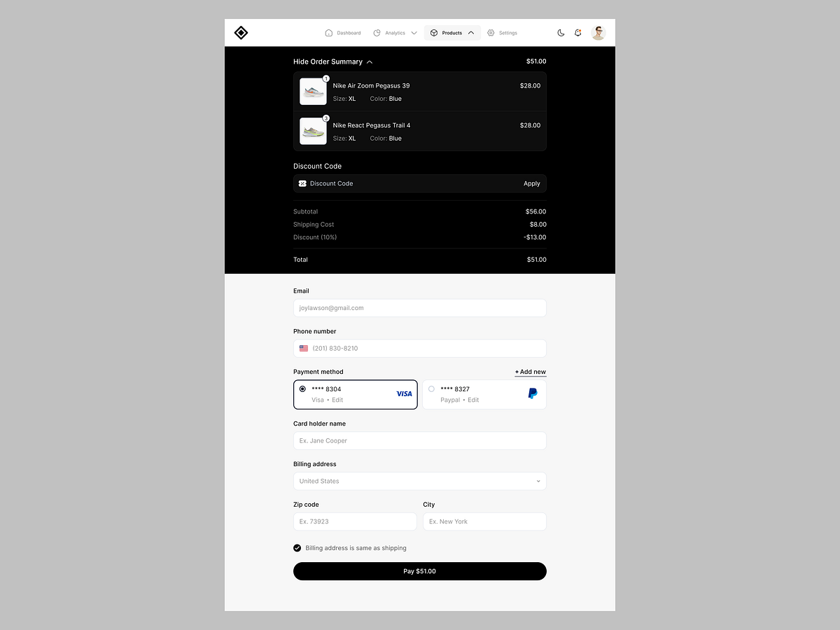Viewport: 840px width, 630px height.
Task: Click Edit under the Visa card
Action: pyautogui.click(x=337, y=400)
